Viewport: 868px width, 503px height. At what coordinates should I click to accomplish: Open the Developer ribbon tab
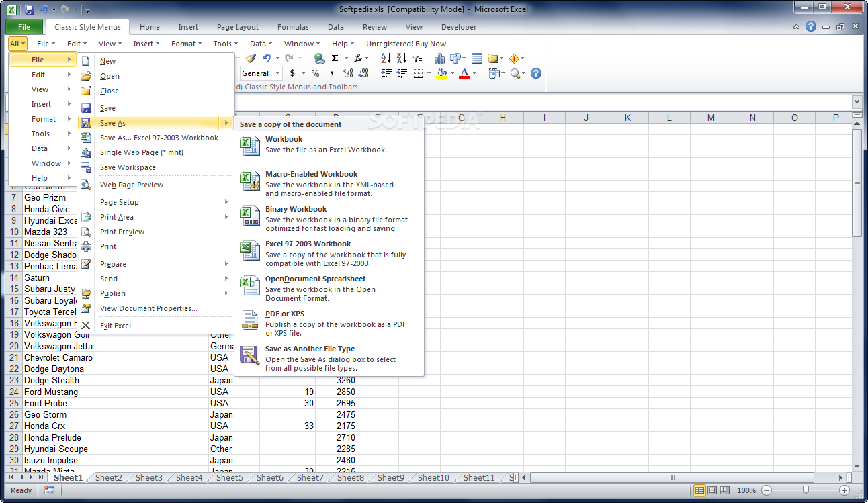pyautogui.click(x=459, y=27)
